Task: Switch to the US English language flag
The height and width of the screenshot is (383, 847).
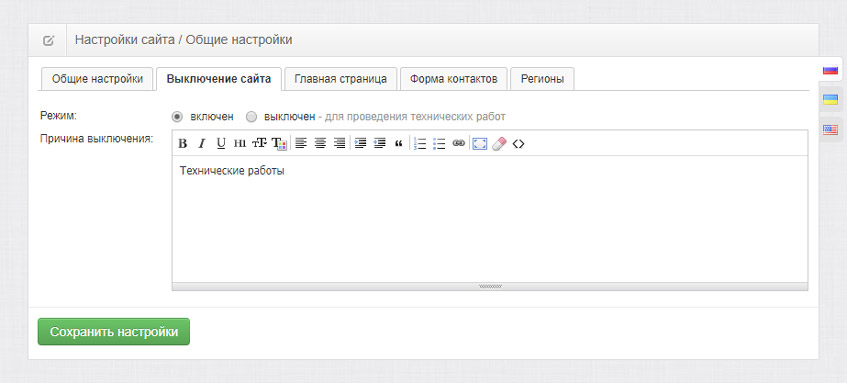Action: pyautogui.click(x=830, y=130)
